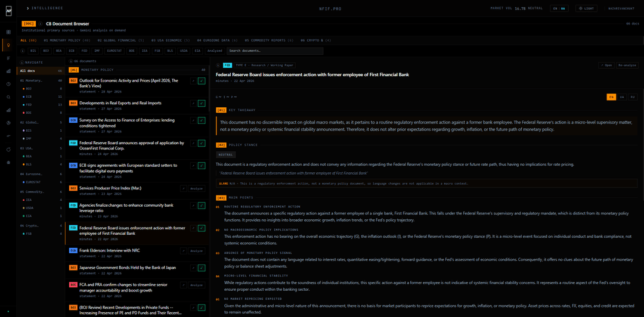
Task: Switch to 05 COMMODITY REPORTS tab
Action: 269,41
